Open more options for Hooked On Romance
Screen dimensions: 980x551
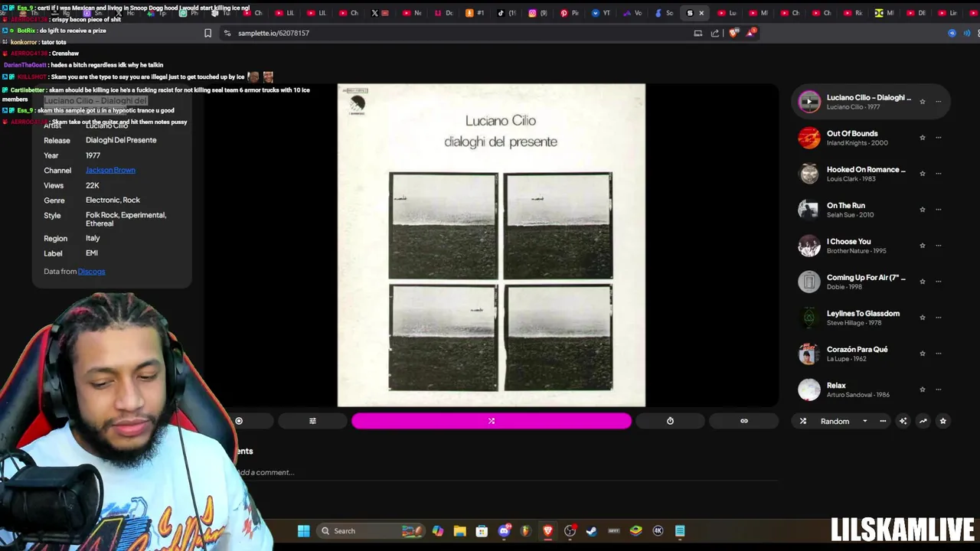pos(939,174)
